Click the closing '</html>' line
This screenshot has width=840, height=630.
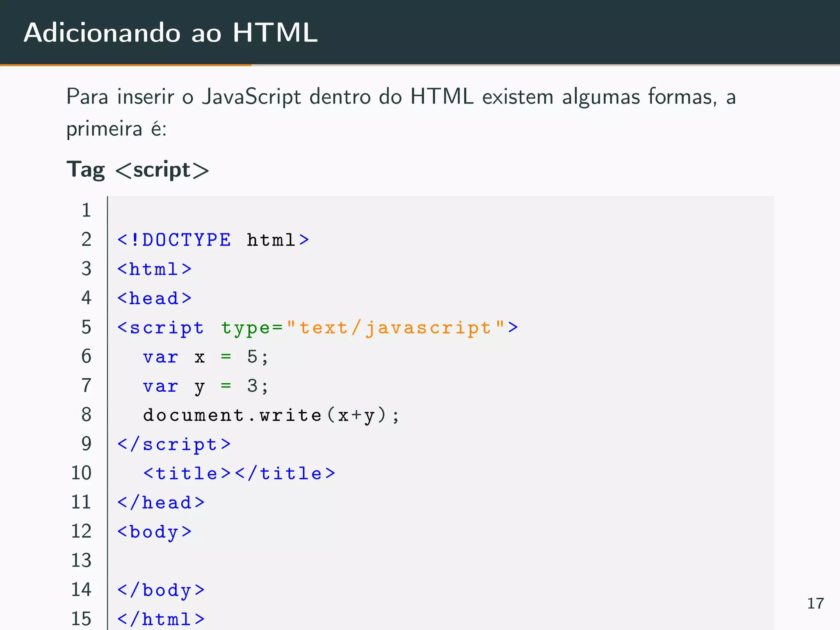(161, 619)
